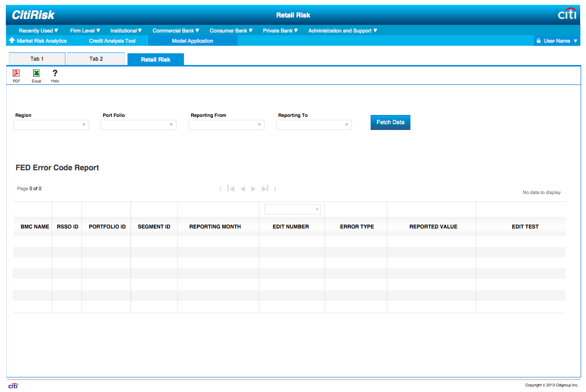
Task: Expand the Region dropdown
Action: tap(51, 125)
